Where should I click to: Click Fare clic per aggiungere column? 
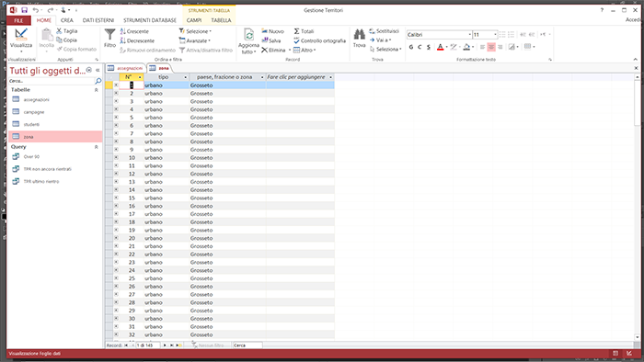click(x=299, y=77)
